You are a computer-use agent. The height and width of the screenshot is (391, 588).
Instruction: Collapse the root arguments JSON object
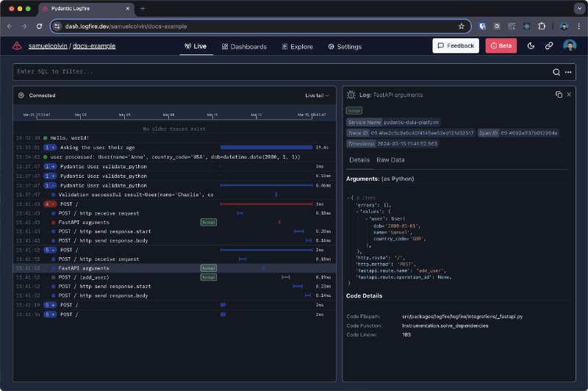pos(348,198)
